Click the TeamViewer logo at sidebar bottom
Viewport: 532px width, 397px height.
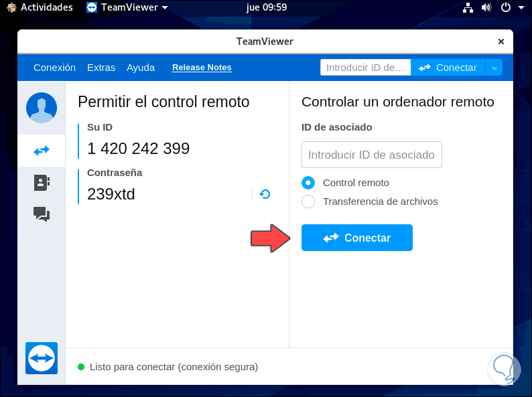[42, 358]
